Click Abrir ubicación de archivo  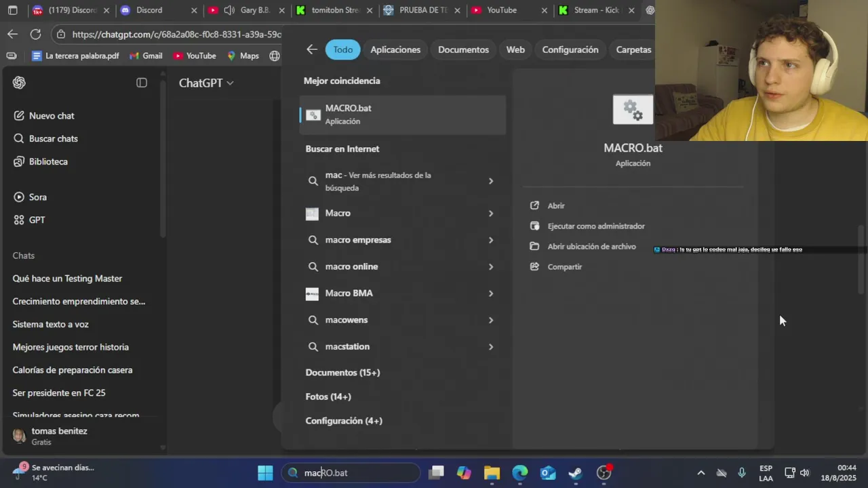point(591,247)
